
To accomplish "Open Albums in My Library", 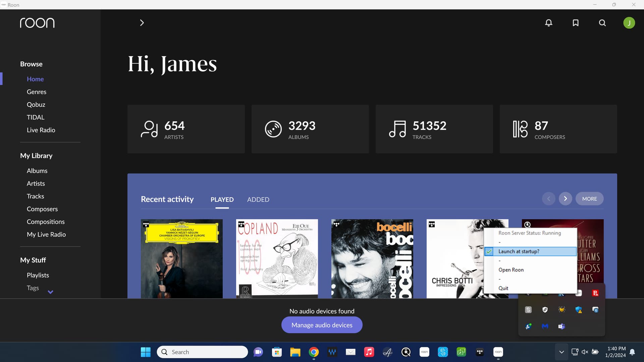I will tap(37, 171).
